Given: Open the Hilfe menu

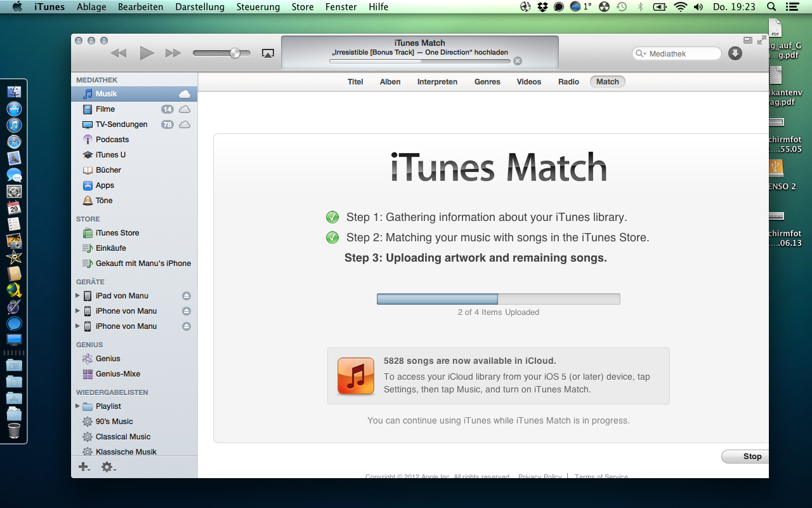Looking at the screenshot, I should tap(379, 7).
